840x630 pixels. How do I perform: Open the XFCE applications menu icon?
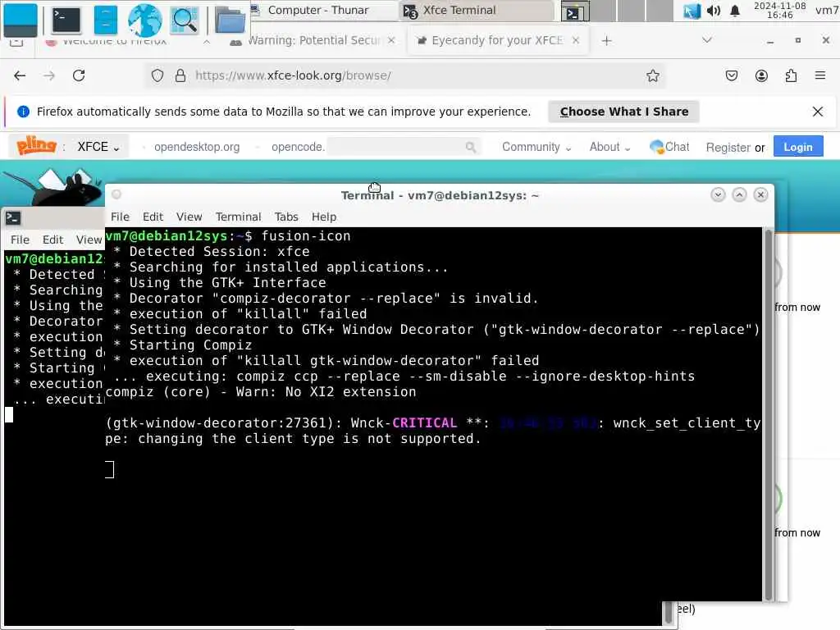pyautogui.click(x=21, y=20)
